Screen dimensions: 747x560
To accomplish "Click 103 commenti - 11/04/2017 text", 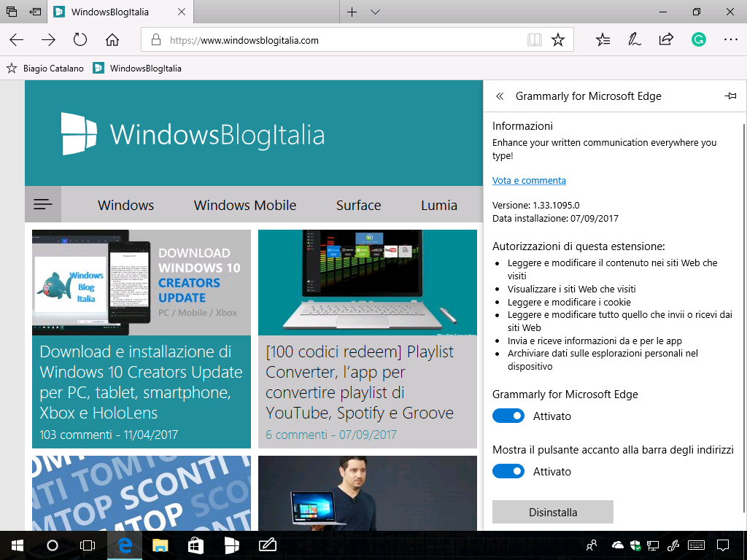I will click(109, 435).
